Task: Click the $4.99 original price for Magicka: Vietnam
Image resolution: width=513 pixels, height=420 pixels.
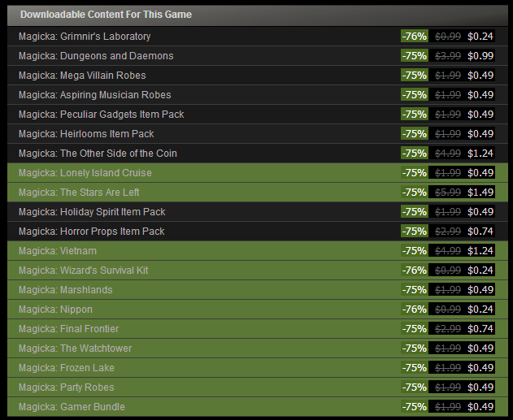Action: (448, 251)
